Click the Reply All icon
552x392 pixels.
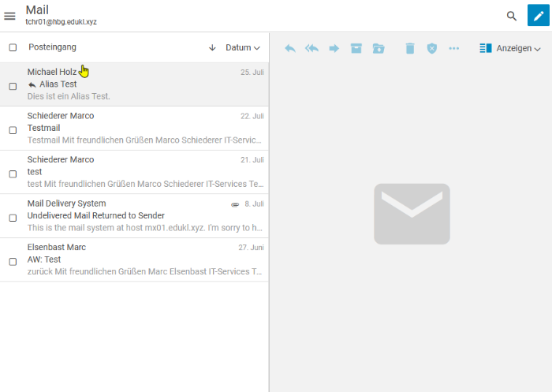pos(311,49)
